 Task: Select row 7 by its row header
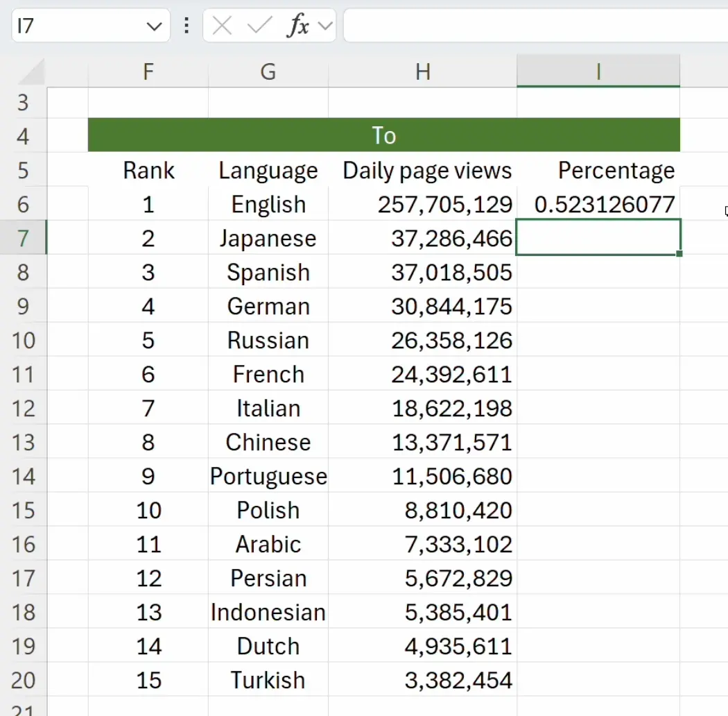23,238
